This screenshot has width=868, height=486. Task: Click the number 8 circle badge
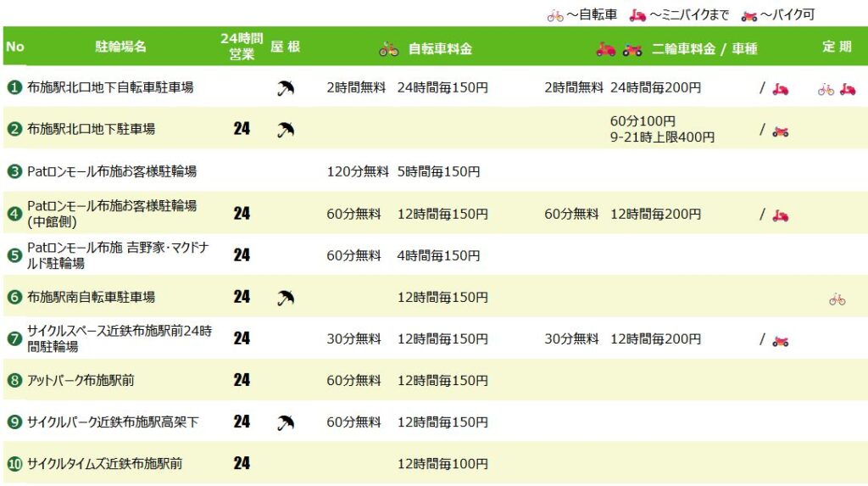14,380
